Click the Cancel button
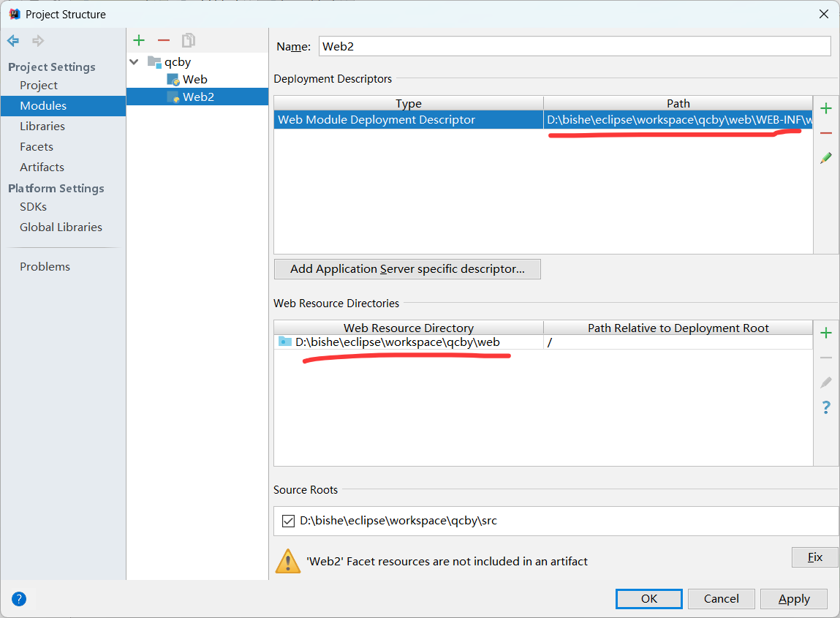The height and width of the screenshot is (618, 840). pos(721,599)
